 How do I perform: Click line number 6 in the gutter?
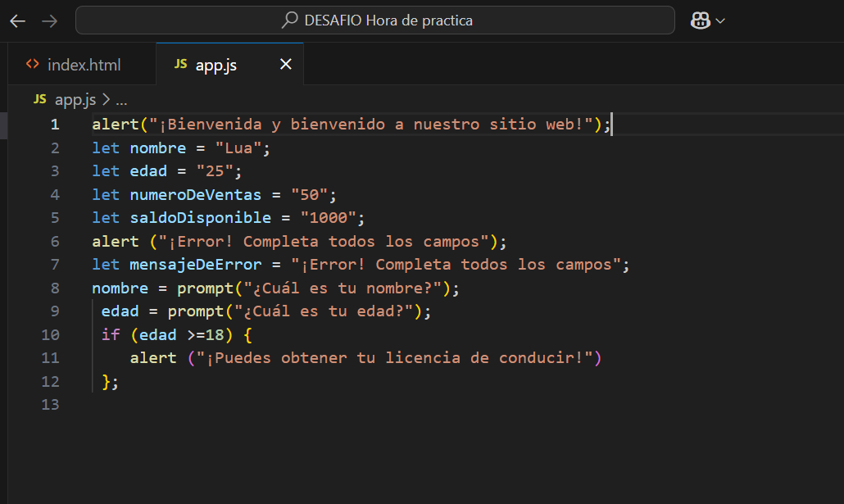click(x=55, y=241)
